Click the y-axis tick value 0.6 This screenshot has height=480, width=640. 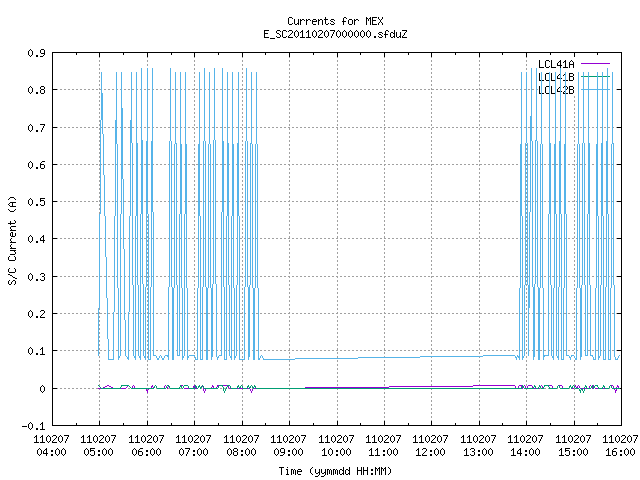(x=36, y=165)
